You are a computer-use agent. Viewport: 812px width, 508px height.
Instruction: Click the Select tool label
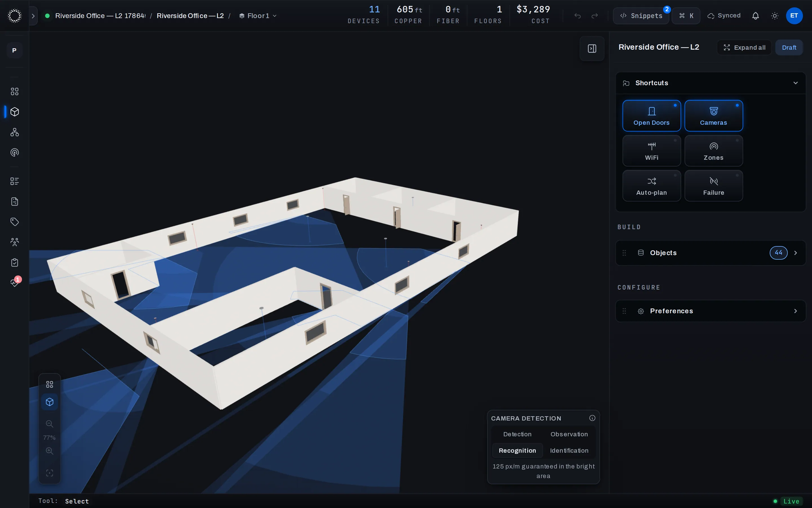tap(77, 501)
